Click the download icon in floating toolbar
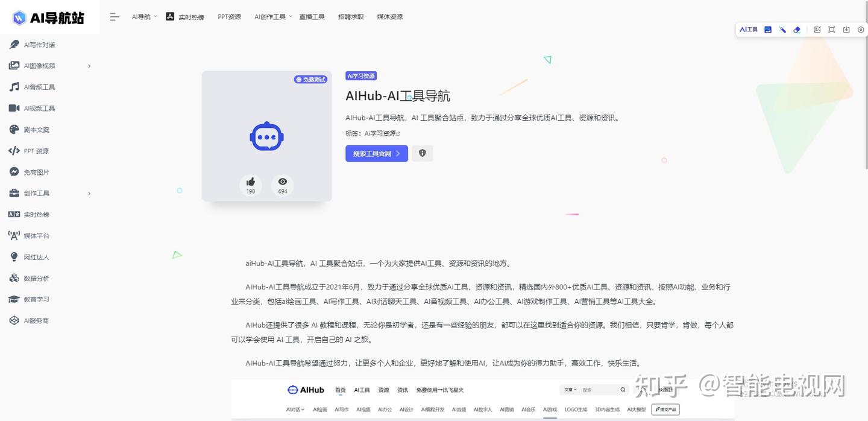This screenshot has width=868, height=421. [846, 30]
